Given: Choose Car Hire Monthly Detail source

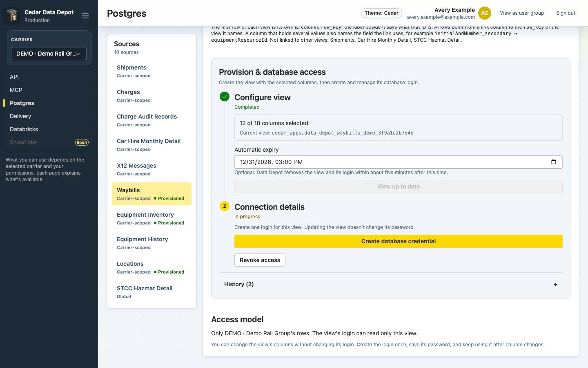Looking at the screenshot, I should point(152,145).
